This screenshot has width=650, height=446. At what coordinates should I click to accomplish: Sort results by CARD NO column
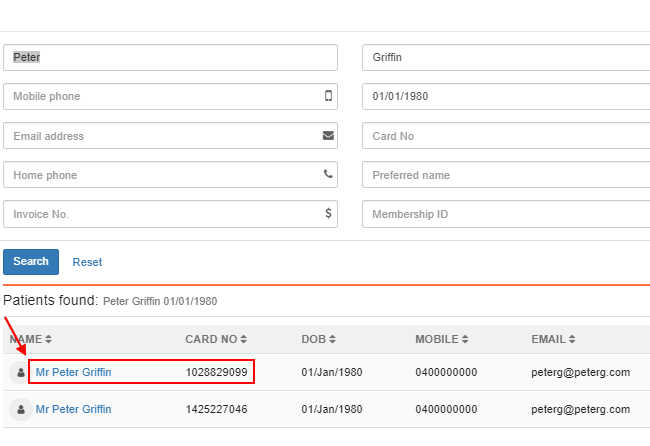(216, 339)
